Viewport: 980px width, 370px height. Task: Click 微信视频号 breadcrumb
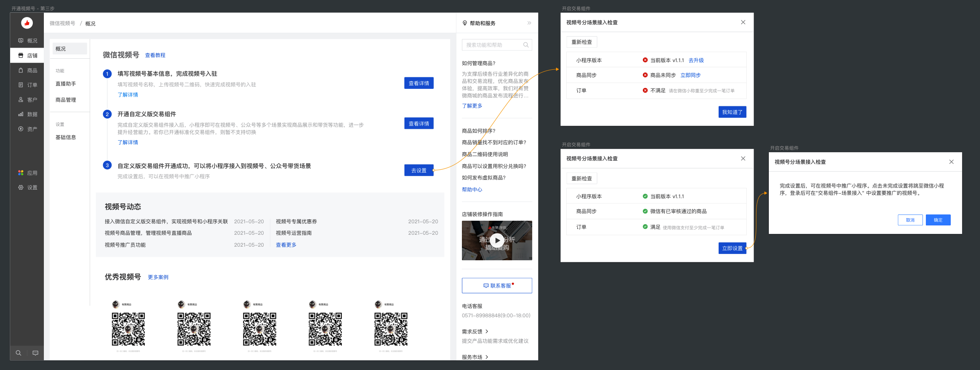pyautogui.click(x=62, y=23)
